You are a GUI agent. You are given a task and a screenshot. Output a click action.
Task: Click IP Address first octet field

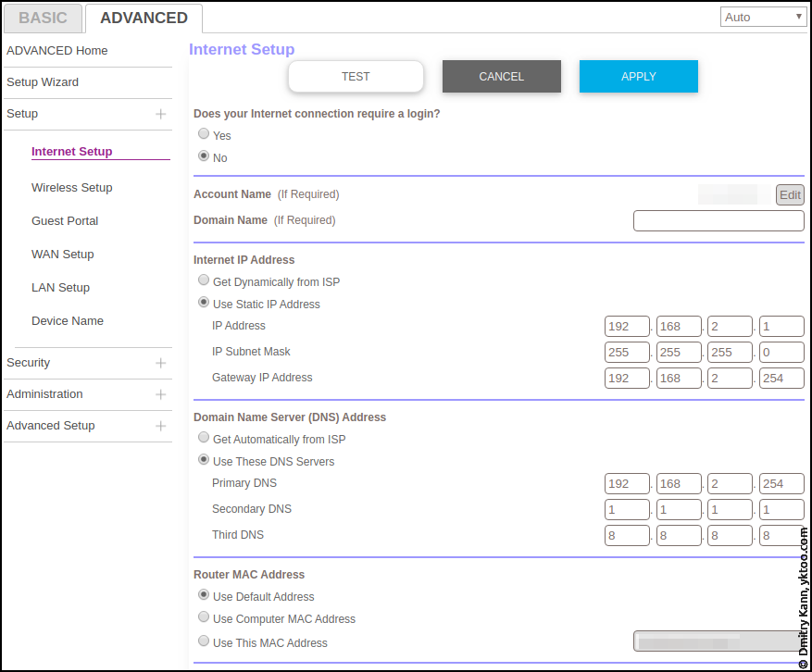pos(627,327)
